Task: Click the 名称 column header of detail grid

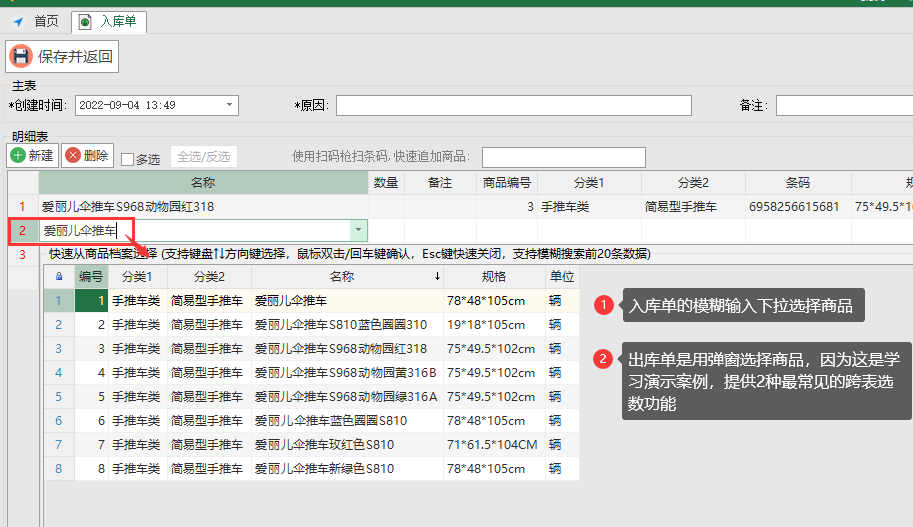Action: tap(203, 183)
